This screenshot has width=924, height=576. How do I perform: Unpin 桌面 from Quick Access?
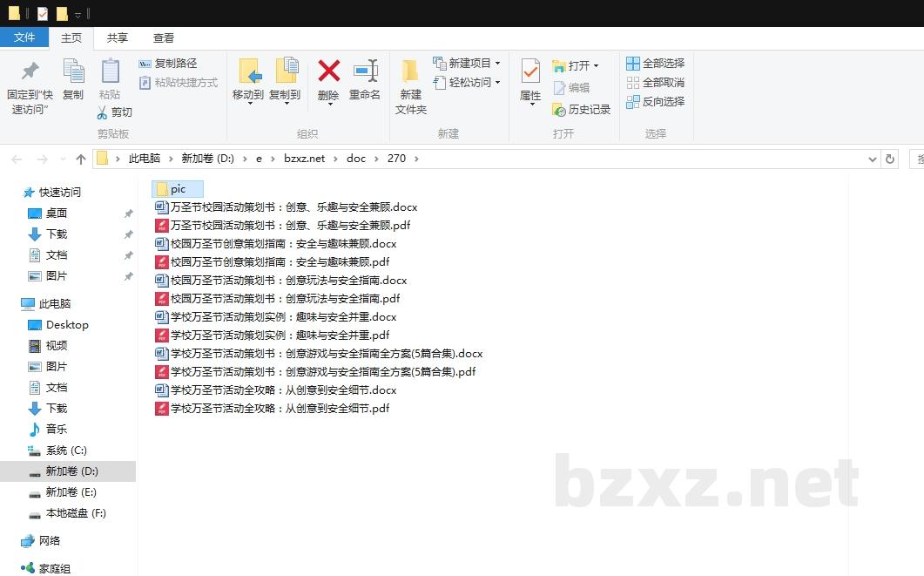(x=128, y=213)
